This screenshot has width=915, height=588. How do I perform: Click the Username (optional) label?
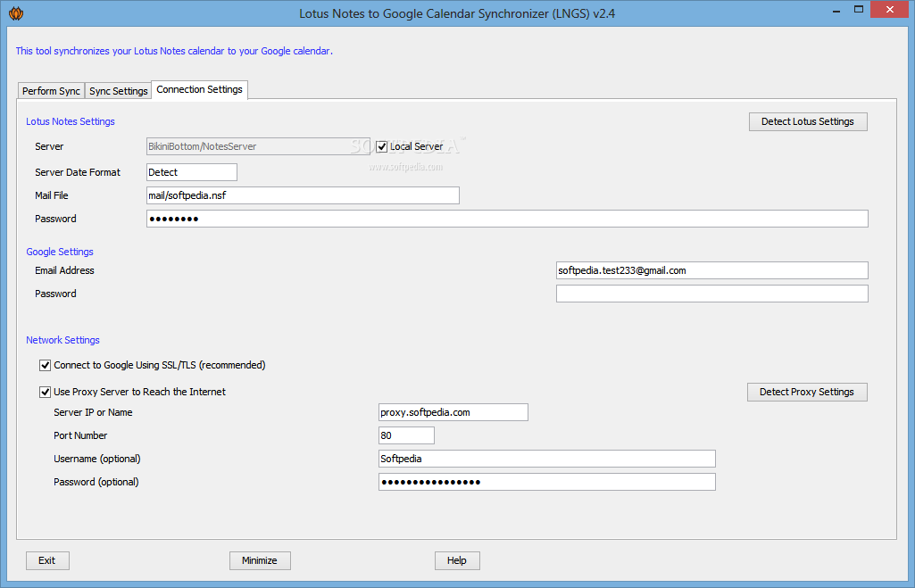click(x=97, y=459)
